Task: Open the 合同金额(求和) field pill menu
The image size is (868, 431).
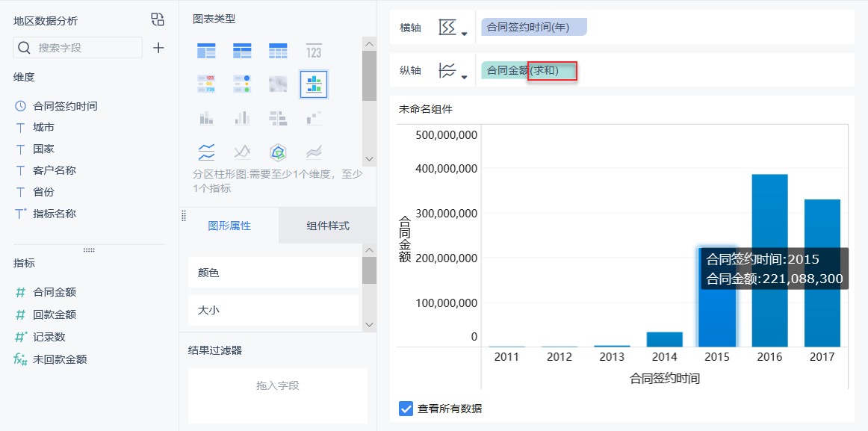Action: point(529,70)
